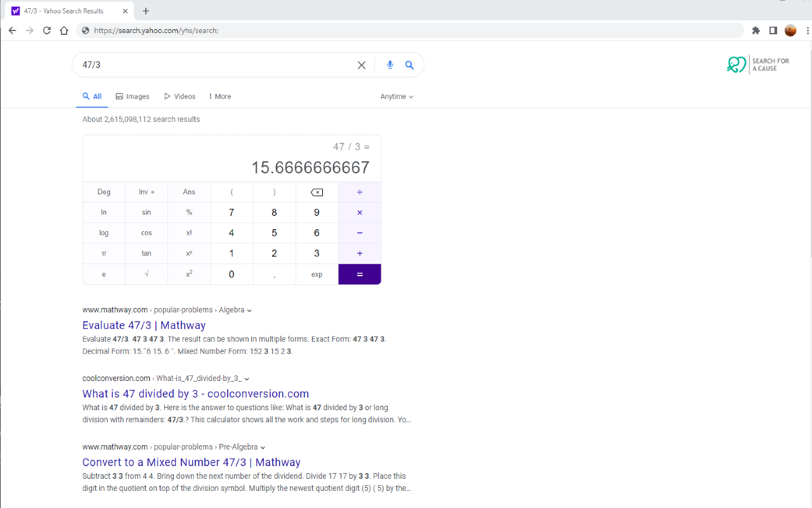The width and height of the screenshot is (812, 508).
Task: Toggle the browser side panel icon
Action: (x=773, y=30)
